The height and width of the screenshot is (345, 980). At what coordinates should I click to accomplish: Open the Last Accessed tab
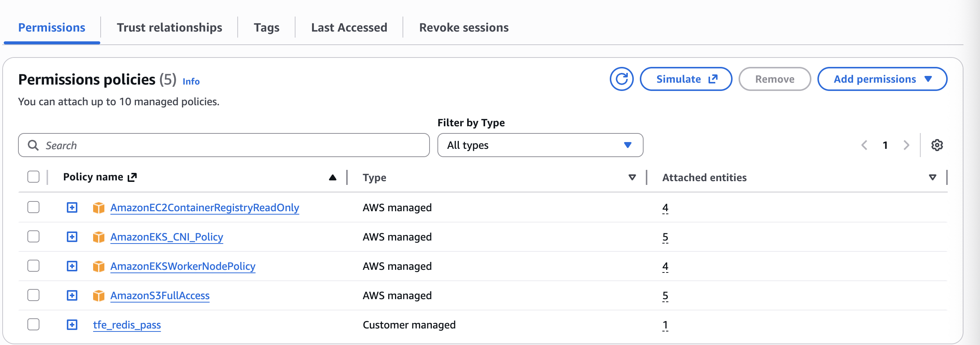pos(349,27)
